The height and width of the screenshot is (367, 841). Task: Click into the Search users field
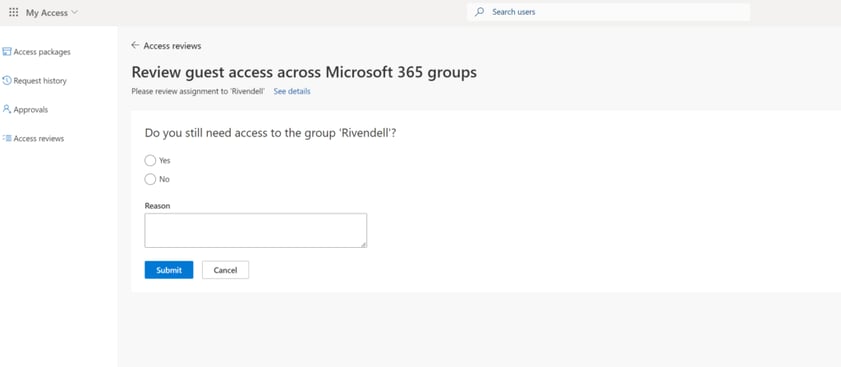click(x=608, y=12)
